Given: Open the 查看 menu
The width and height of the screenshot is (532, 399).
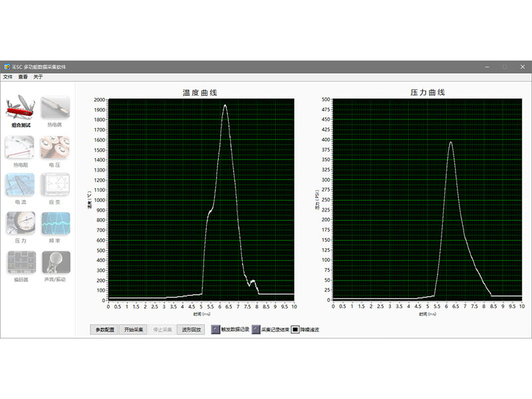Looking at the screenshot, I should point(23,76).
